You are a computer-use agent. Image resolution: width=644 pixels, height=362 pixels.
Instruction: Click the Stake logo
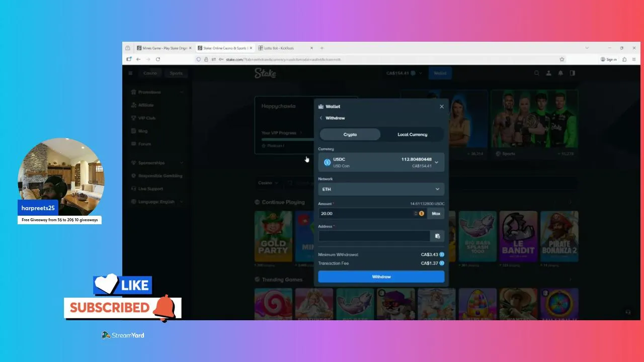[265, 73]
